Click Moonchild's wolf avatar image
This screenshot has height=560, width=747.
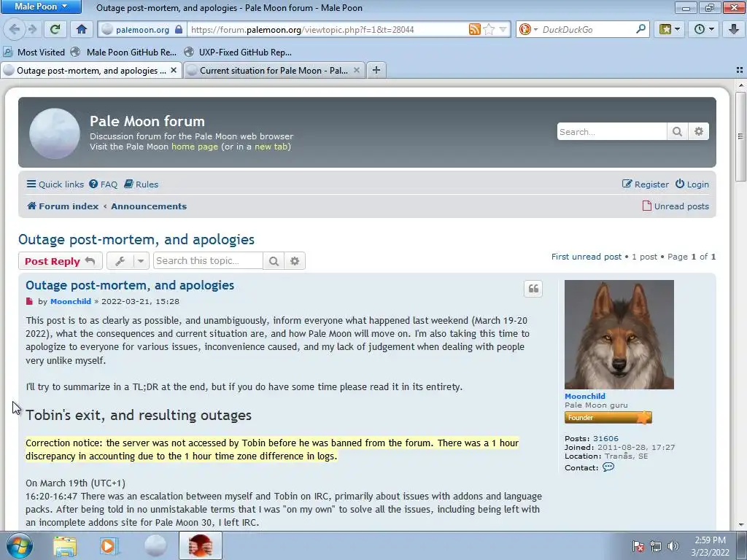pyautogui.click(x=619, y=334)
